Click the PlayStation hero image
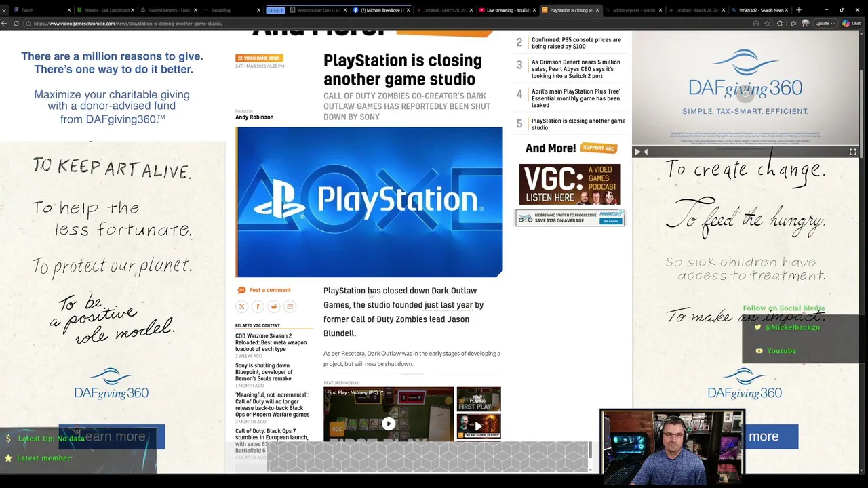The height and width of the screenshot is (488, 868). [369, 202]
